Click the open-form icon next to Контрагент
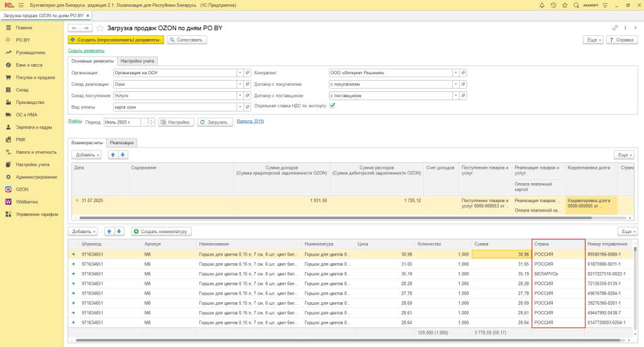Image resolution: width=644 pixels, height=347 pixels. click(x=464, y=73)
